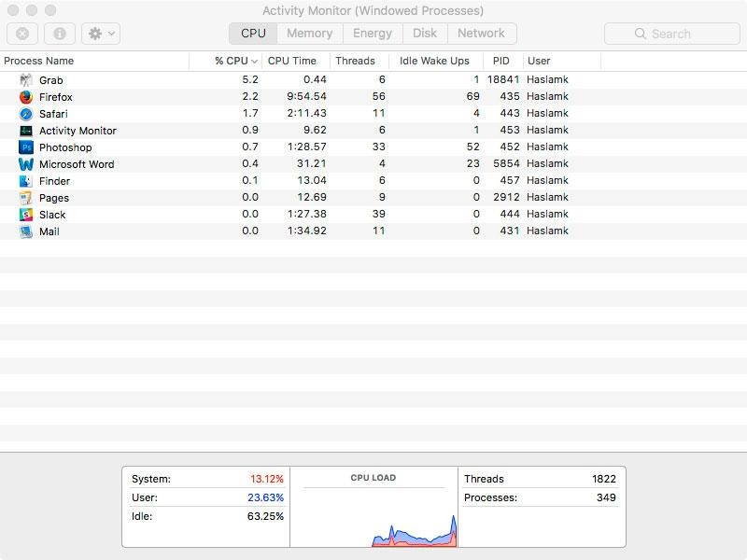The height and width of the screenshot is (560, 747).
Task: Click the Safari compass icon
Action: pyautogui.click(x=24, y=114)
